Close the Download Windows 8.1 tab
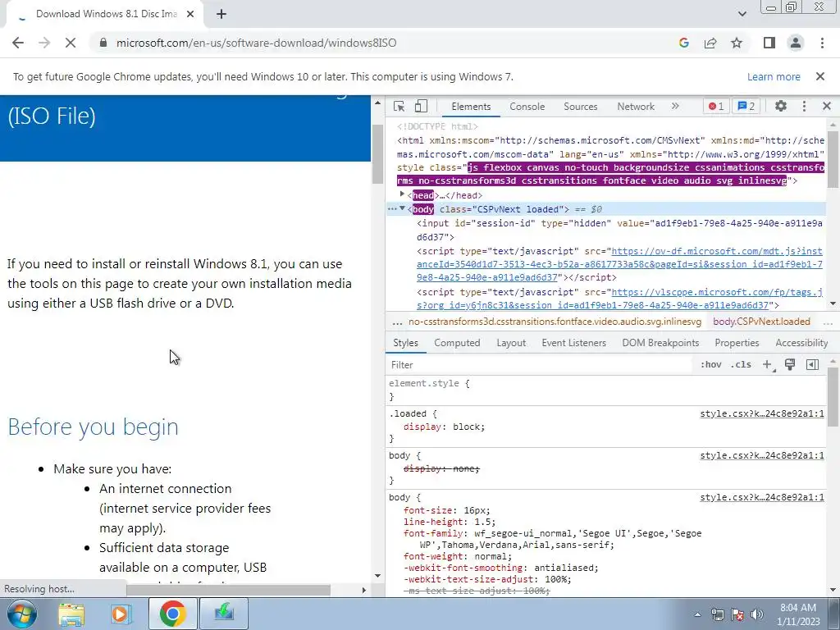The height and width of the screenshot is (630, 840). (x=189, y=15)
